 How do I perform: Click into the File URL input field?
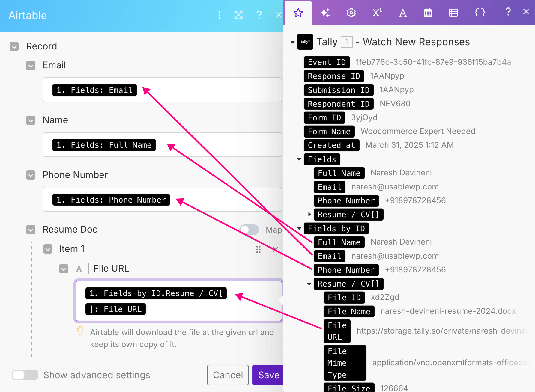179,301
